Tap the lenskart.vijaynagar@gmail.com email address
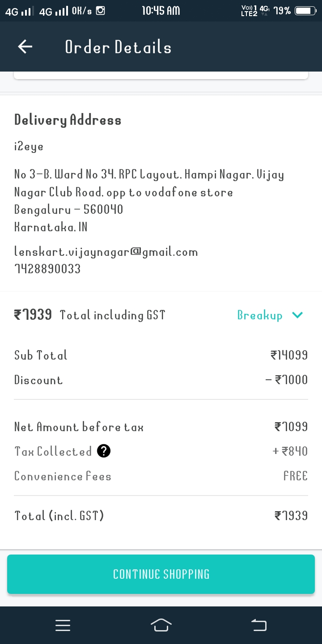The height and width of the screenshot is (644, 322). (x=106, y=252)
